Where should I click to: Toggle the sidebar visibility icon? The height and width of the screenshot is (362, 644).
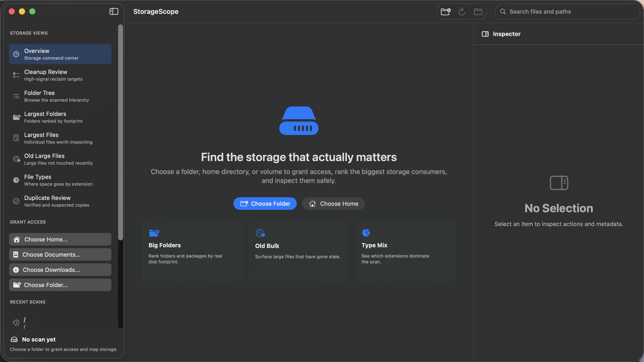(x=114, y=12)
